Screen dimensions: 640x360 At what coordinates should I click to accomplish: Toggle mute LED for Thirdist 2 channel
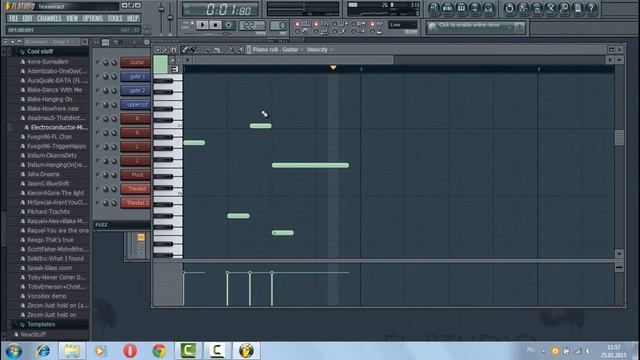pos(98,203)
